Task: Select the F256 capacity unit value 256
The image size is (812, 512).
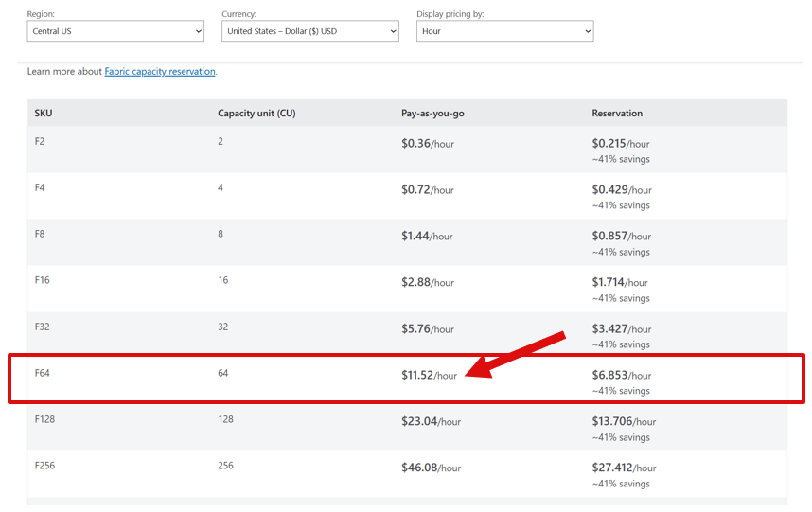Action: [225, 466]
